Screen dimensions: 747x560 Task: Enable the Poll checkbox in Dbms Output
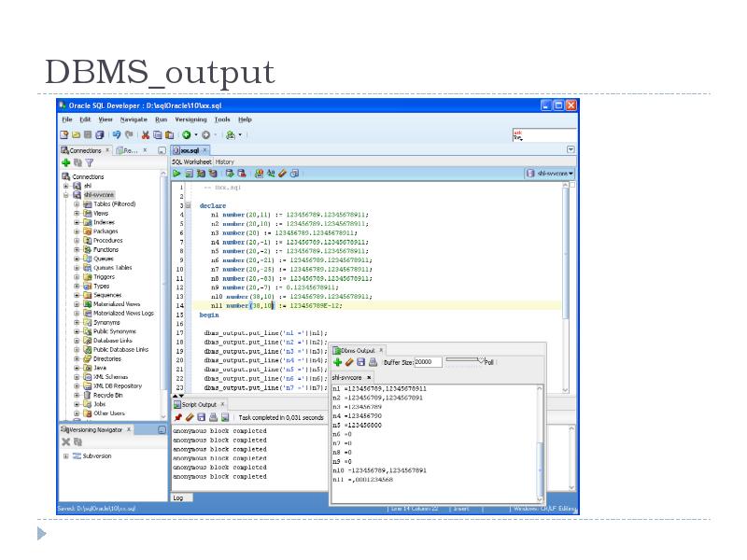(x=483, y=362)
